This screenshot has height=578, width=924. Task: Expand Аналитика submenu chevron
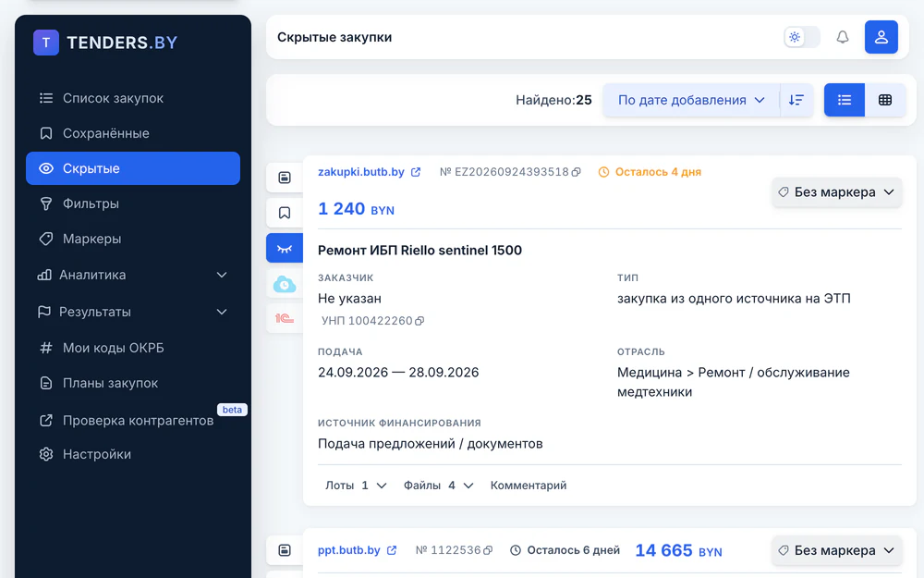point(222,275)
